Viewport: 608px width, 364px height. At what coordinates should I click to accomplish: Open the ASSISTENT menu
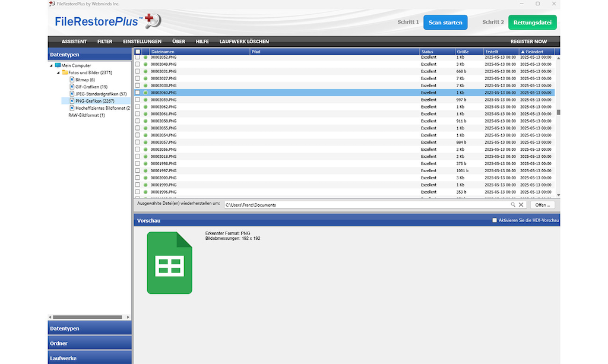click(x=74, y=42)
